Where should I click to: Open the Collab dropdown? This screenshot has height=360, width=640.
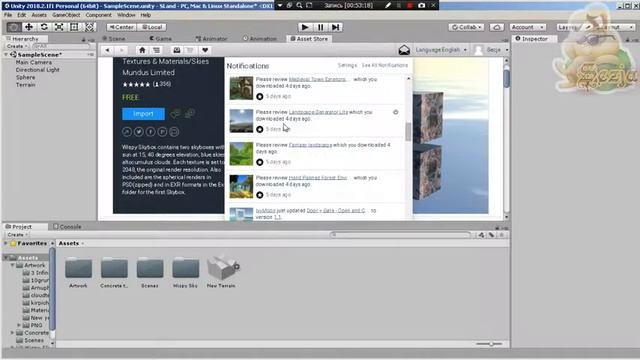click(x=467, y=27)
